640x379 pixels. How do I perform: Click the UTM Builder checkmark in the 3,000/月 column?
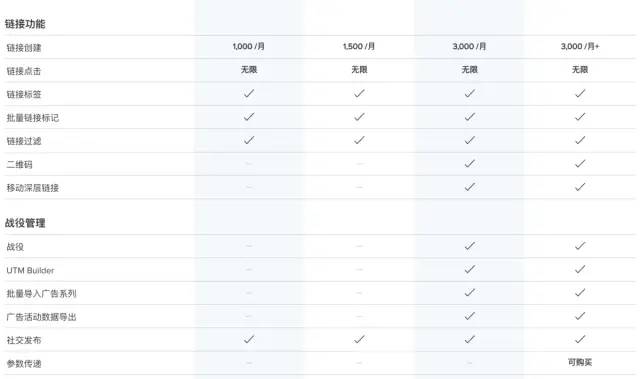click(469, 269)
